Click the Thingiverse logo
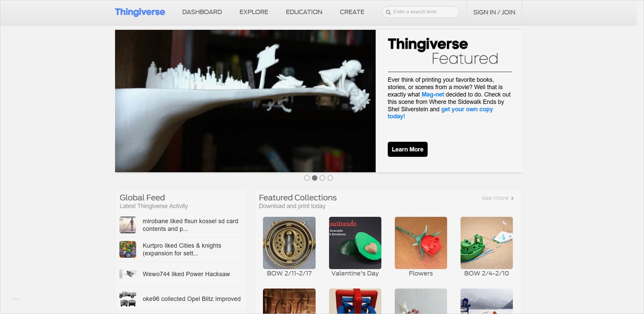The height and width of the screenshot is (314, 644). coord(140,12)
